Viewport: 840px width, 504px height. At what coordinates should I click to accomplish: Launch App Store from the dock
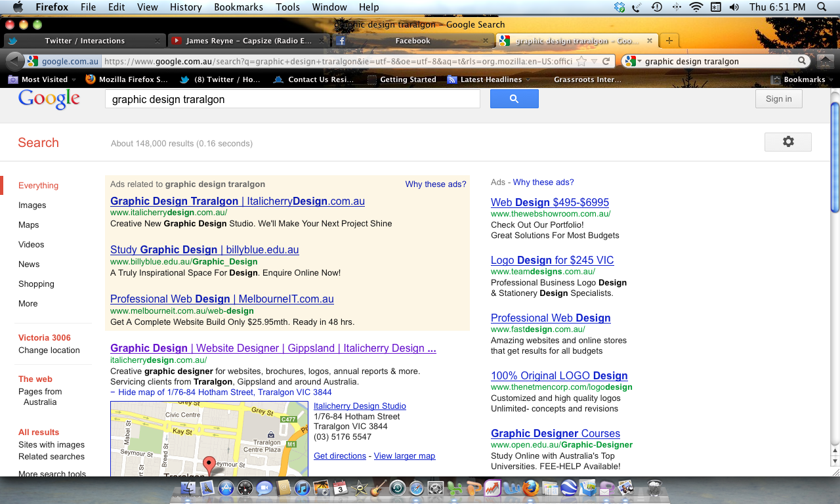pyautogui.click(x=226, y=488)
